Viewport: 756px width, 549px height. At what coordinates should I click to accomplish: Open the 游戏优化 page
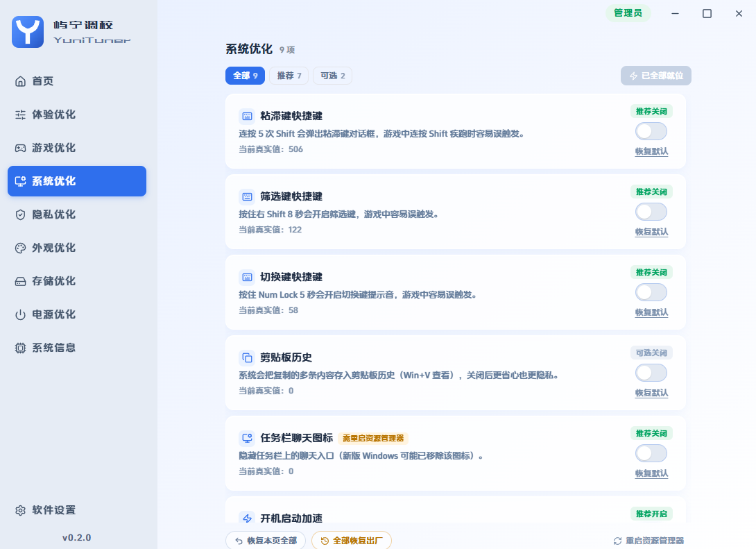[77, 148]
